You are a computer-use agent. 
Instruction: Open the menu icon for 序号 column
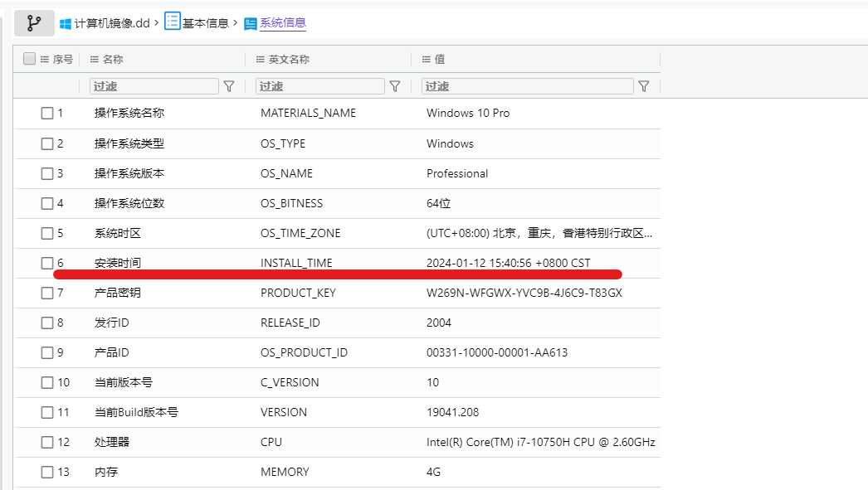45,59
